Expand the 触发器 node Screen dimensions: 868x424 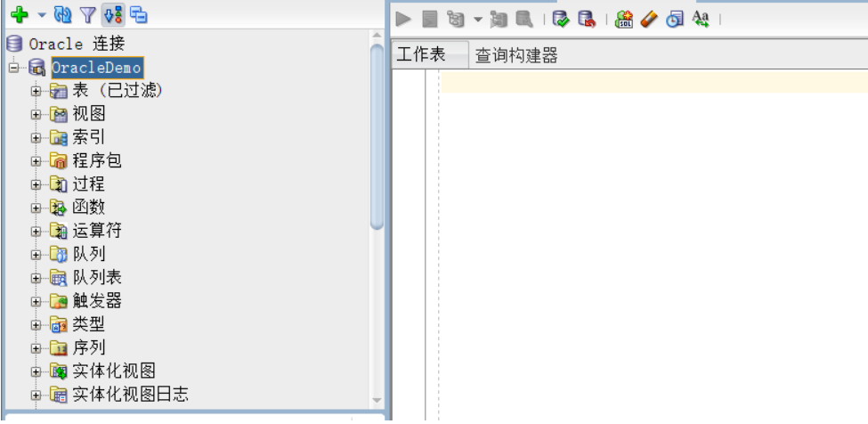click(36, 302)
